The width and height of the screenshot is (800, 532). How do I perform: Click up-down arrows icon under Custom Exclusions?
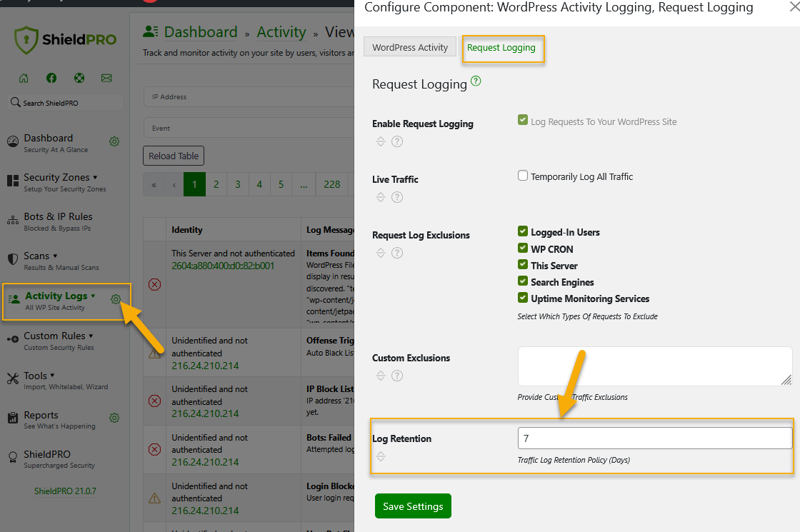tap(381, 376)
